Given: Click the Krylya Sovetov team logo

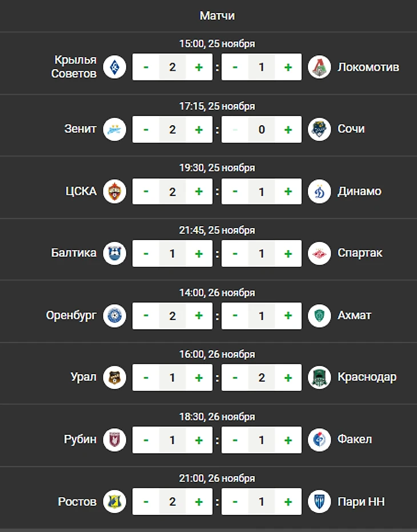Looking at the screenshot, I should (x=114, y=67).
